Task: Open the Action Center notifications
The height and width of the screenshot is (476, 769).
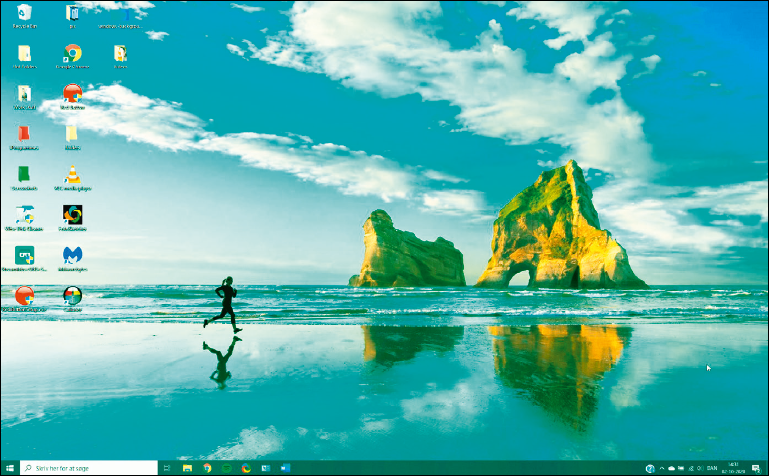Action: (757, 467)
